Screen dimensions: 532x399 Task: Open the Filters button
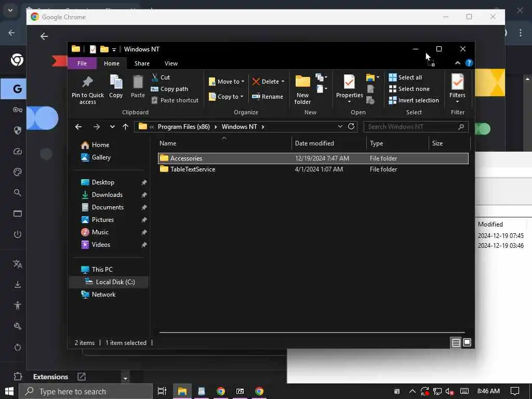(x=457, y=89)
